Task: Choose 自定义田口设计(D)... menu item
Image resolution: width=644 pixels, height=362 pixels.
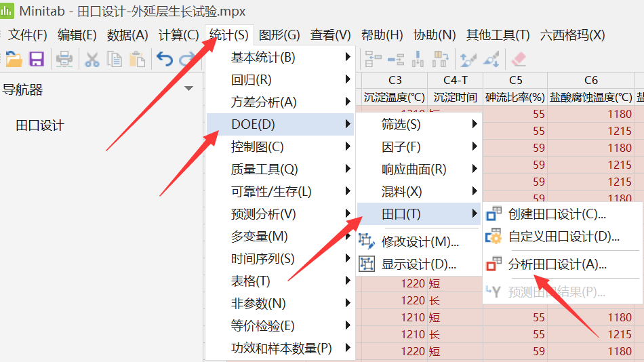Action: coord(562,237)
